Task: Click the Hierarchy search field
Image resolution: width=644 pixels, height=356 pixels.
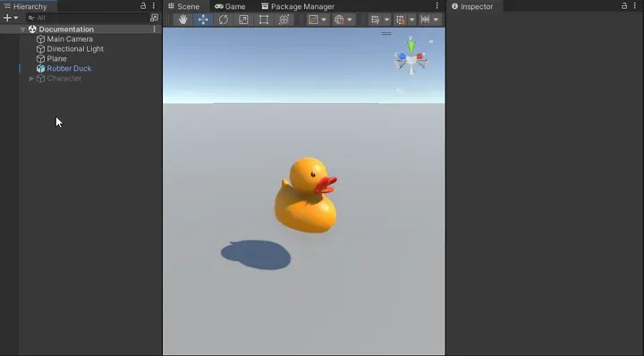Action: 88,18
